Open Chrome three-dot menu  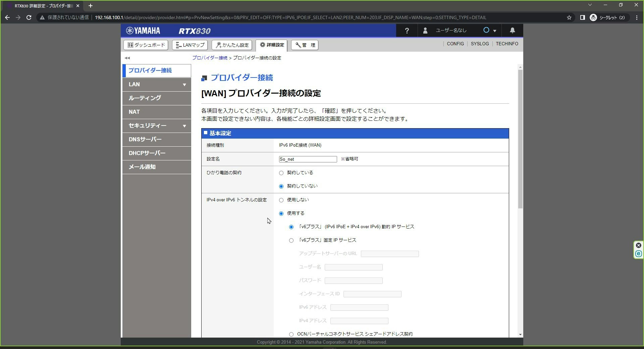[637, 17]
